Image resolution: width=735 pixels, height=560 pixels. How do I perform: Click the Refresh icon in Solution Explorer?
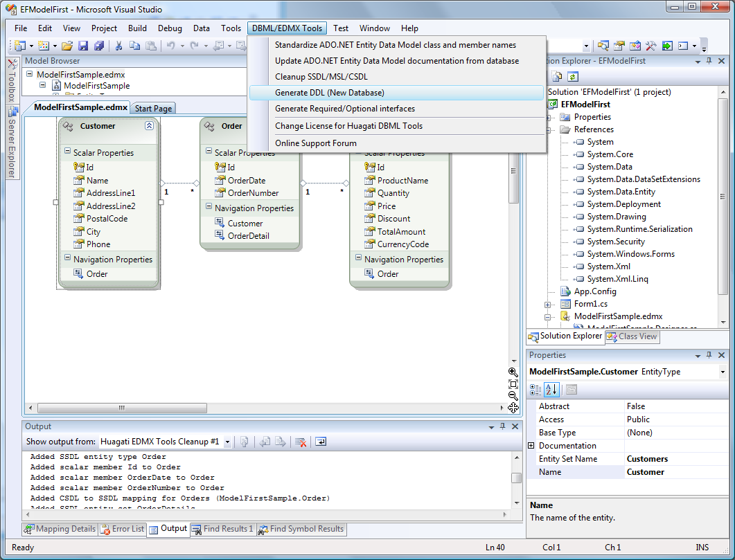[x=573, y=76]
